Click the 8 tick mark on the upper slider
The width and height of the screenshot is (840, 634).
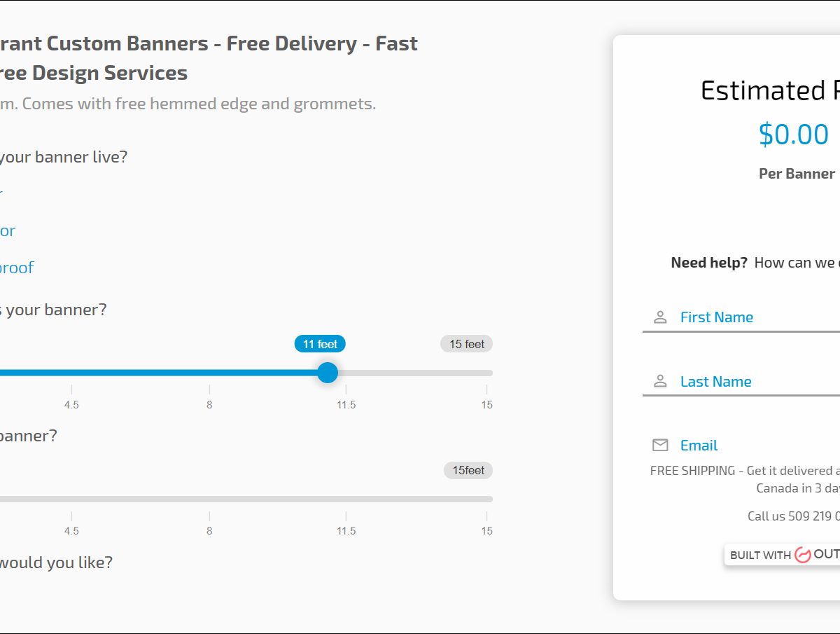click(x=209, y=391)
